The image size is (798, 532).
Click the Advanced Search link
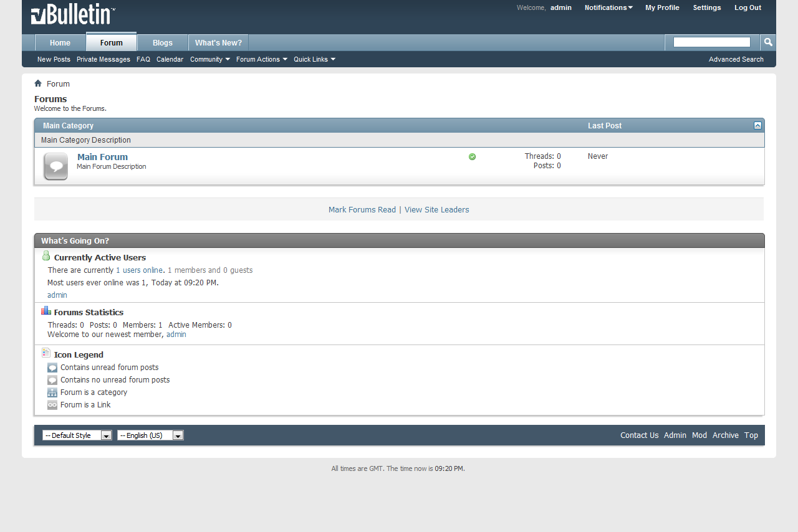pos(736,59)
